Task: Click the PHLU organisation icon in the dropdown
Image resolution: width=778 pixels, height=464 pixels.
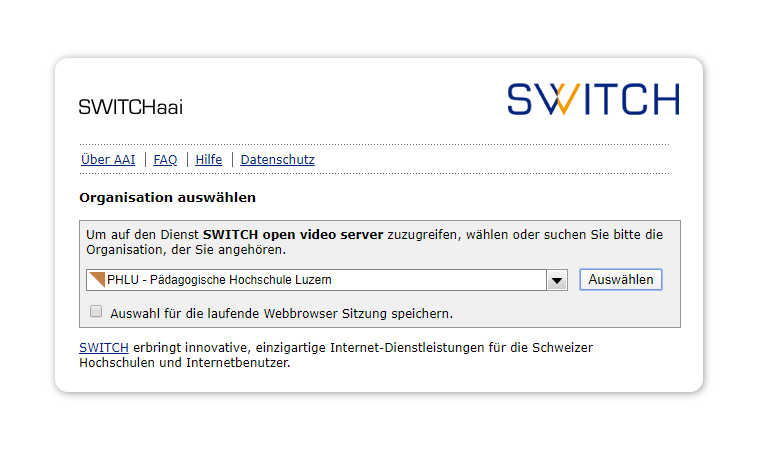Action: [97, 279]
